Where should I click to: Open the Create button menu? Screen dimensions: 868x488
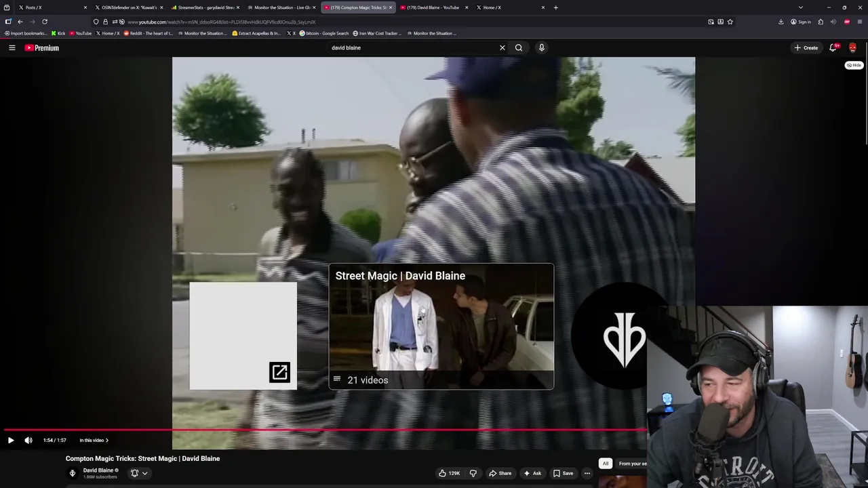pyautogui.click(x=806, y=47)
